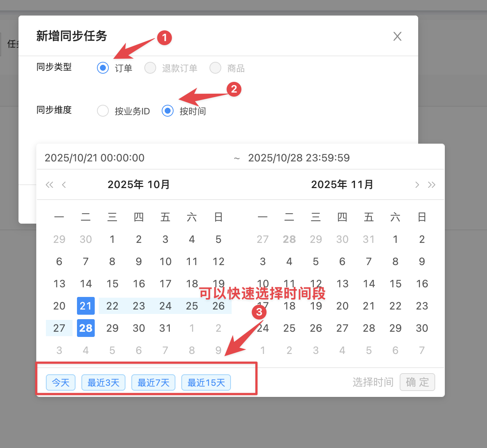The image size is (487, 448).
Task: Select the 按业务ID dimension radio
Action: coord(103,111)
